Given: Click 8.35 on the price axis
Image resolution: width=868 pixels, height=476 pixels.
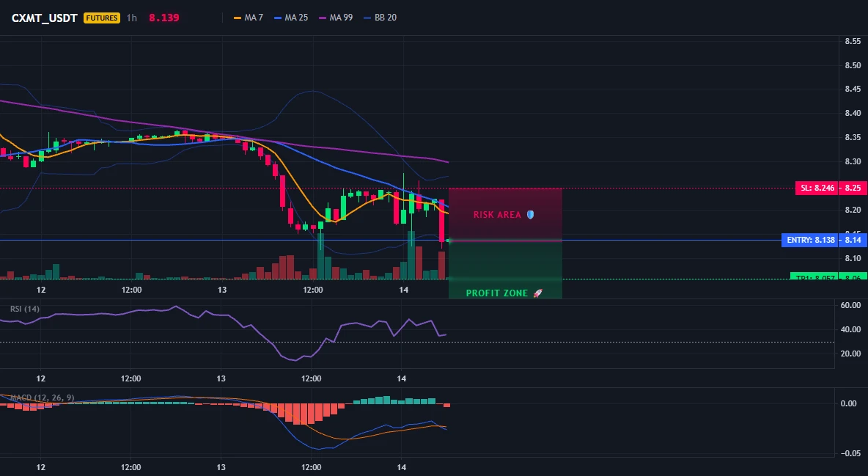Looking at the screenshot, I should [853, 137].
